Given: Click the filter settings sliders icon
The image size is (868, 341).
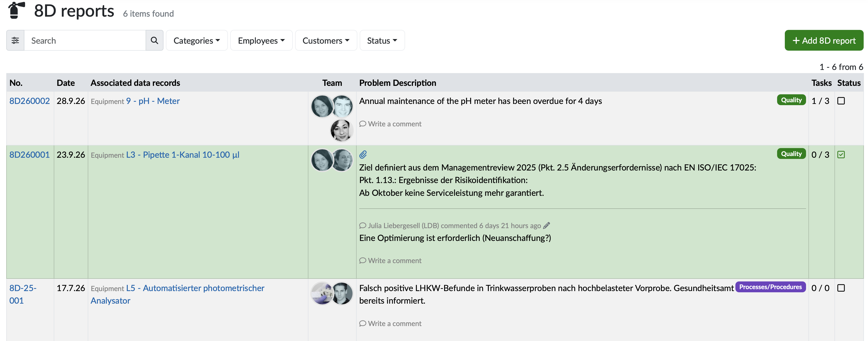Looking at the screenshot, I should pos(15,41).
